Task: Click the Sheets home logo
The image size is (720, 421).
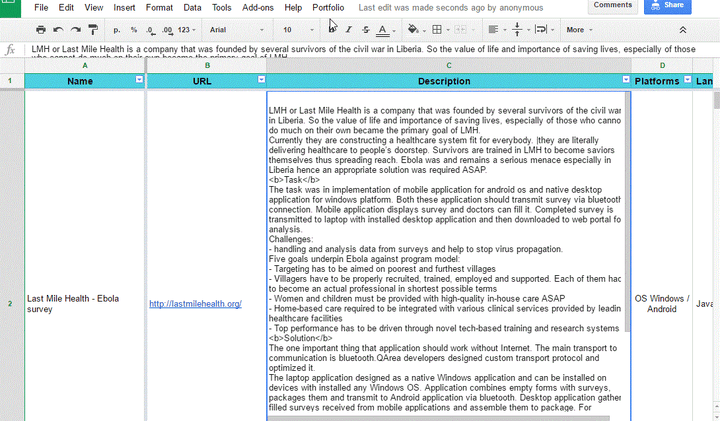Action: (10, 7)
